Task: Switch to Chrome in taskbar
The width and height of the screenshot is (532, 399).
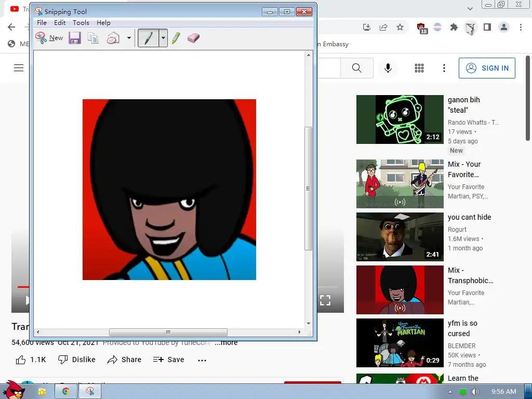Action: click(x=66, y=392)
